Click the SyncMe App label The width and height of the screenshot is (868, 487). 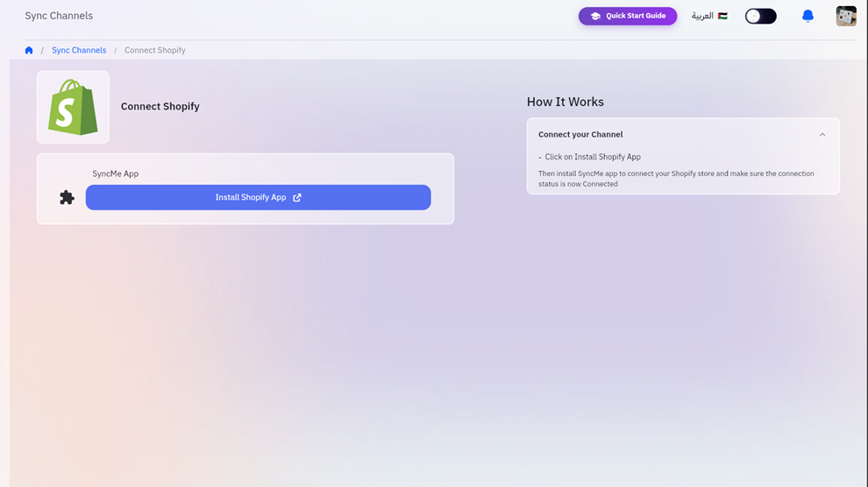pos(116,173)
